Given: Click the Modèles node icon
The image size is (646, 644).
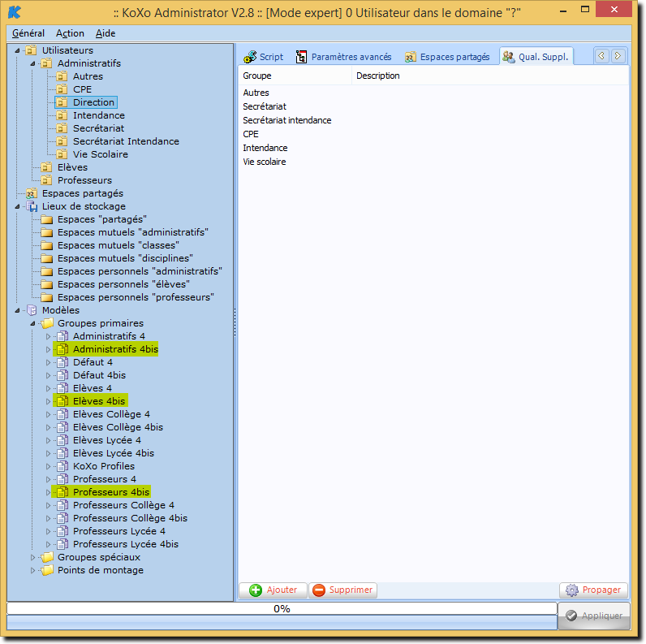Looking at the screenshot, I should click(x=32, y=310).
